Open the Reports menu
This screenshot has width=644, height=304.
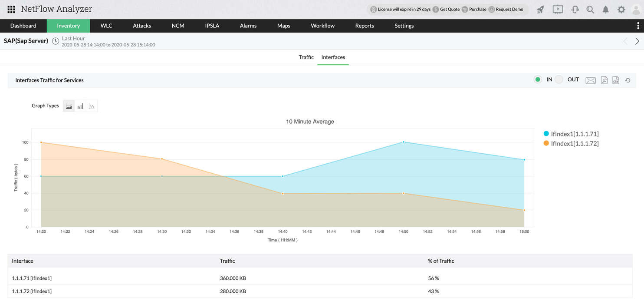pyautogui.click(x=364, y=26)
